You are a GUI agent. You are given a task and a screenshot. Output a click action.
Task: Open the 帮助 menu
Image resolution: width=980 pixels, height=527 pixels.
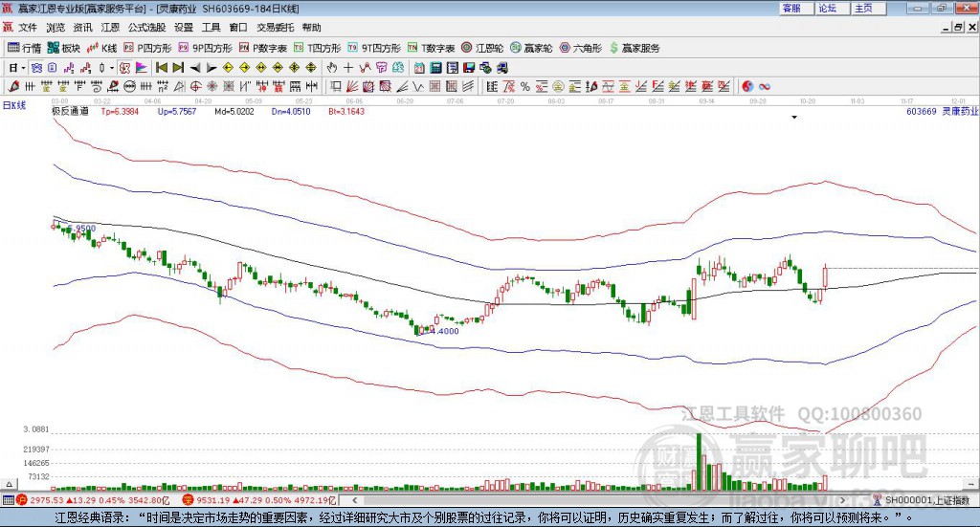click(x=311, y=28)
